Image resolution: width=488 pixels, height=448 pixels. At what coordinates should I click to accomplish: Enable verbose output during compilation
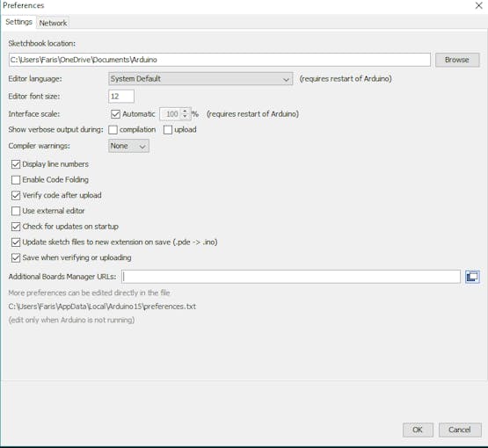point(113,130)
